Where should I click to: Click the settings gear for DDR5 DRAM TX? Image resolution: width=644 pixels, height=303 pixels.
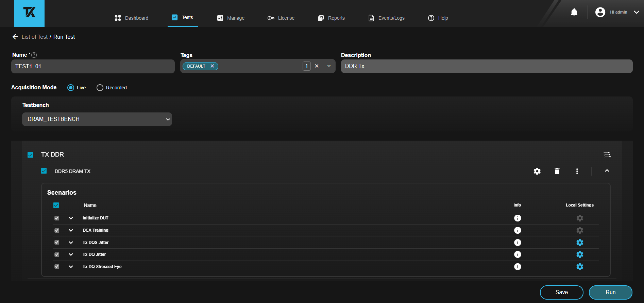537,171
